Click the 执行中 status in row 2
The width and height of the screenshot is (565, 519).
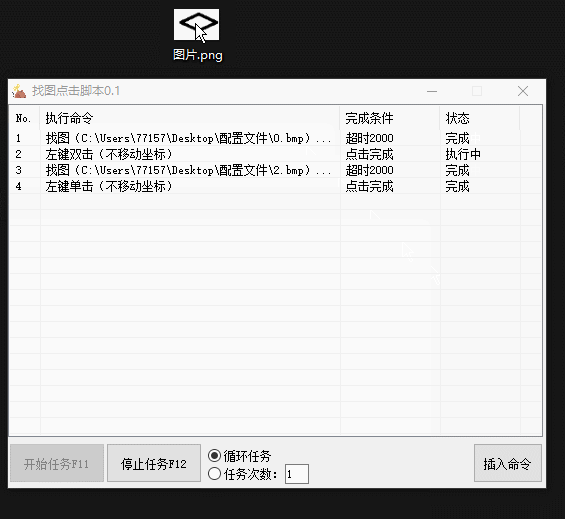pyautogui.click(x=463, y=154)
